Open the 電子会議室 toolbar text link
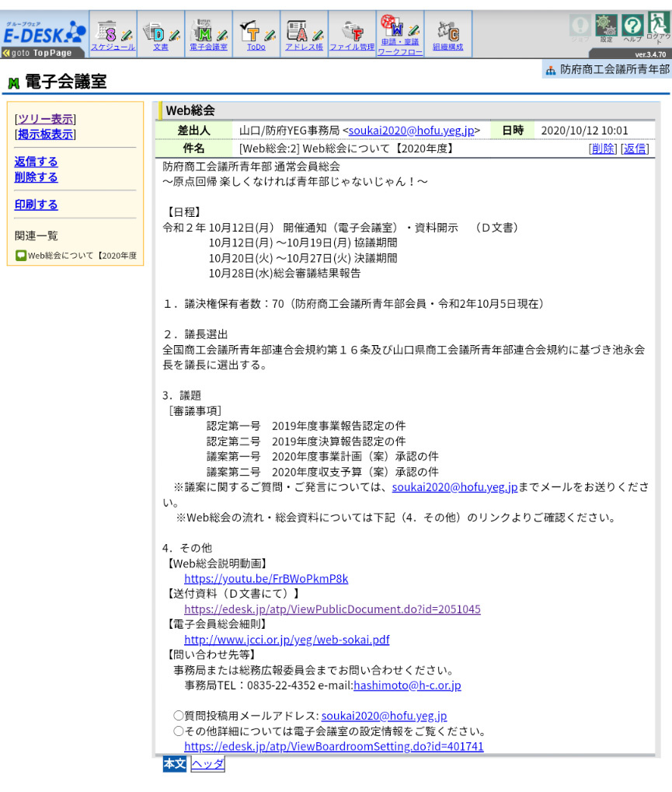Viewport: 672px width, 792px height. click(208, 47)
